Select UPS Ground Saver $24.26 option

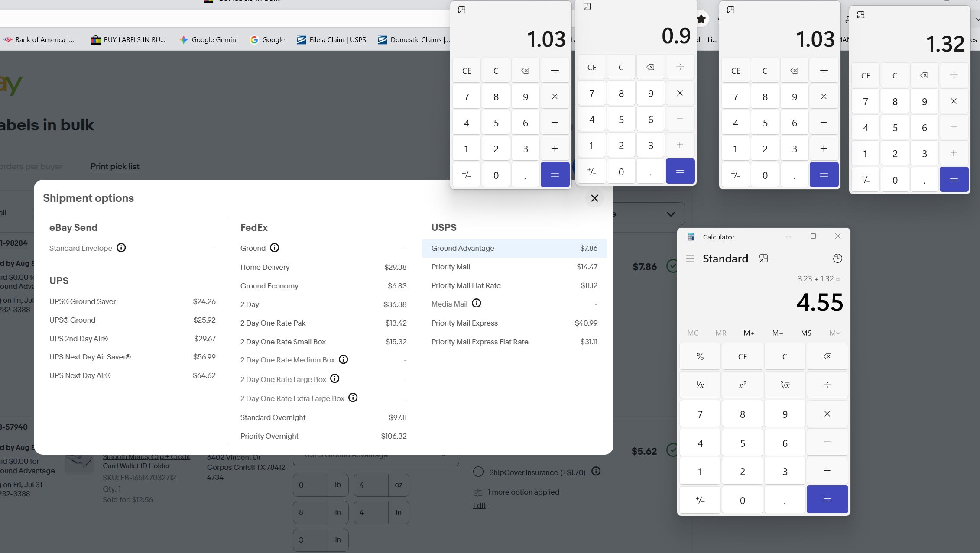coord(132,301)
